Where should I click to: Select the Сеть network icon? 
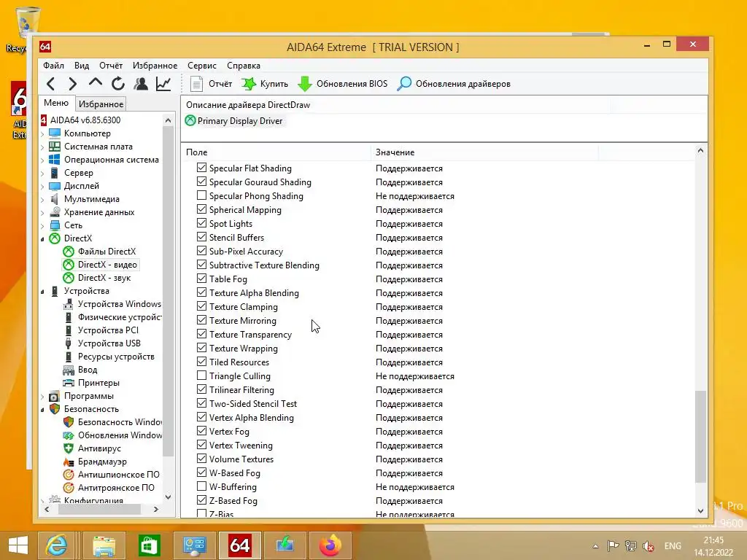point(55,225)
